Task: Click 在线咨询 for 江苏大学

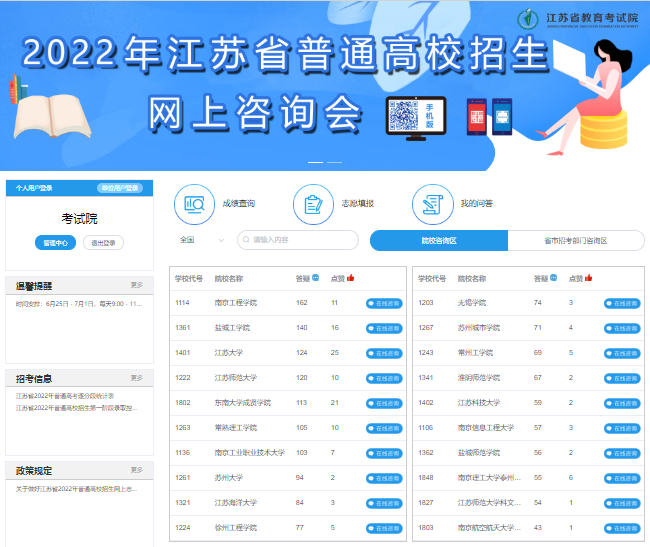Action: click(x=384, y=353)
